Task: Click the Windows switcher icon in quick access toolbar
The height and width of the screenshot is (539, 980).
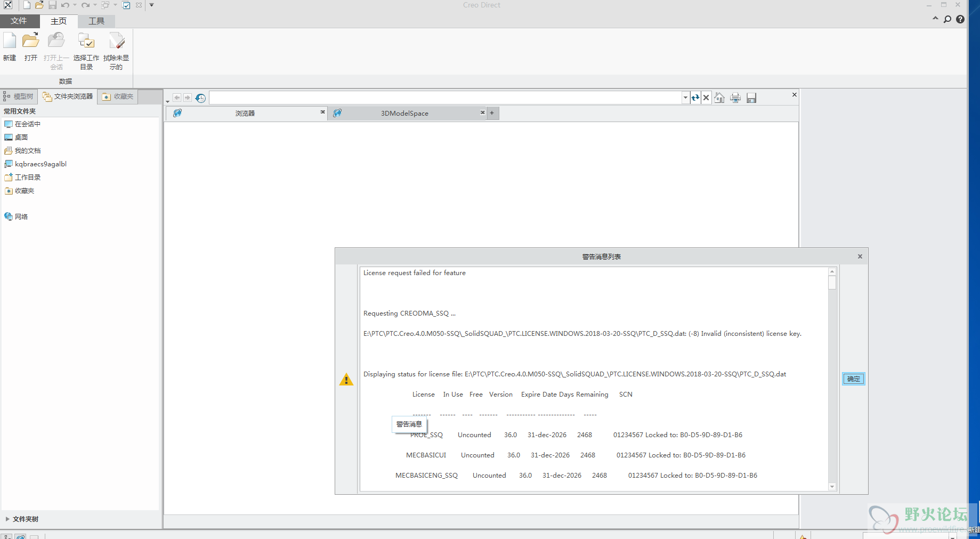Action: [106, 5]
